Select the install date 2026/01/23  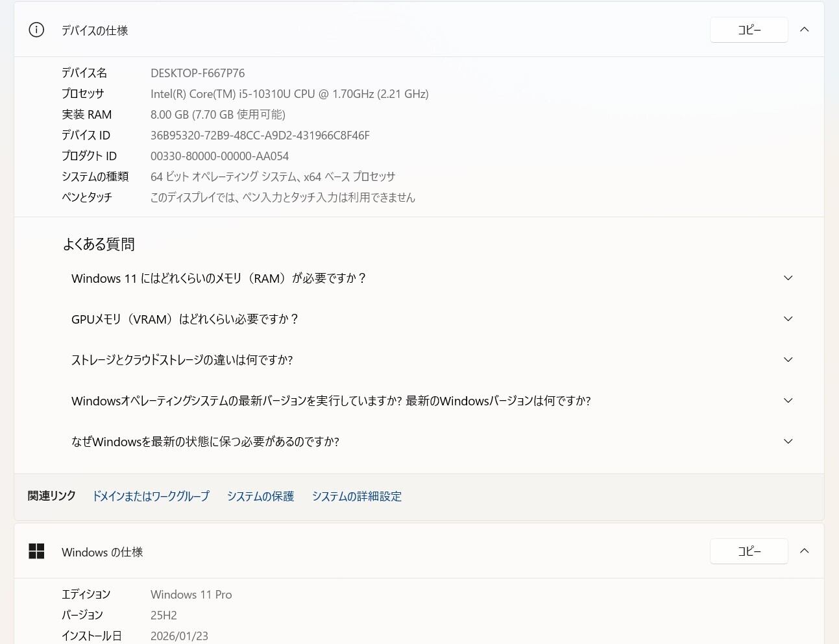coord(179,636)
